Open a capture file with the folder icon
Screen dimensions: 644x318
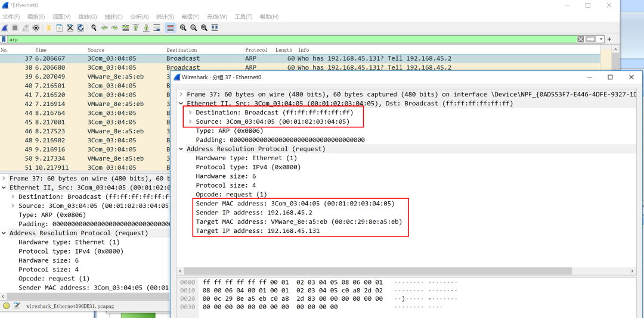coord(48,27)
